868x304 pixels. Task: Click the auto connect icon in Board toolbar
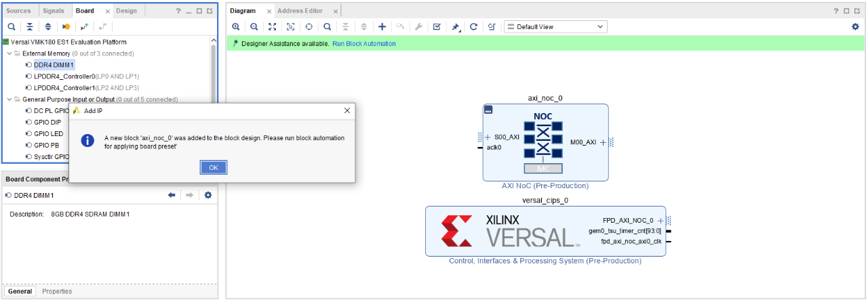click(x=85, y=26)
